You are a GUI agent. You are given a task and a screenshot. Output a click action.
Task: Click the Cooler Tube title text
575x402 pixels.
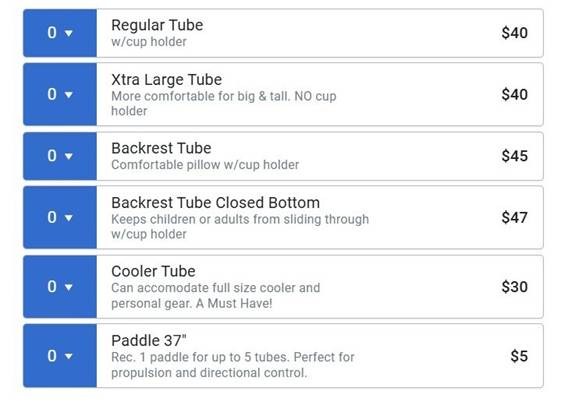(x=153, y=271)
